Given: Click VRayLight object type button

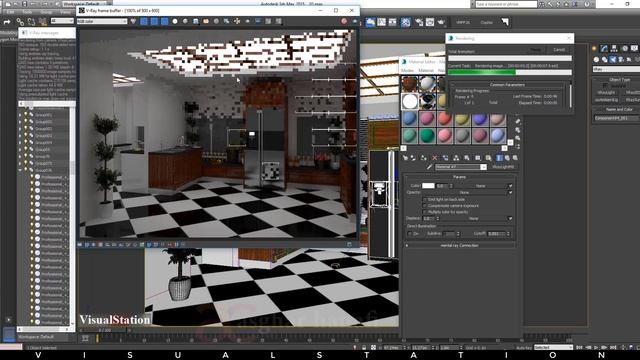Looking at the screenshot, I should pos(606,93).
